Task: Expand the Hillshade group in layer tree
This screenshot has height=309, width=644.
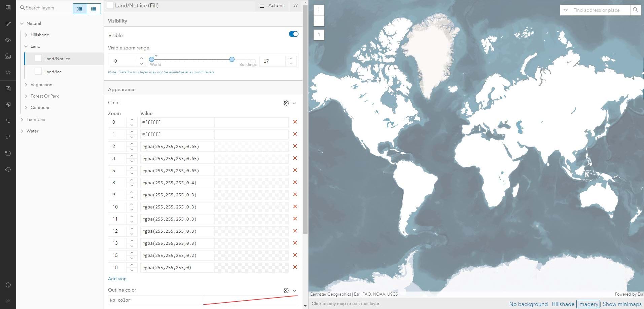Action: [26, 35]
